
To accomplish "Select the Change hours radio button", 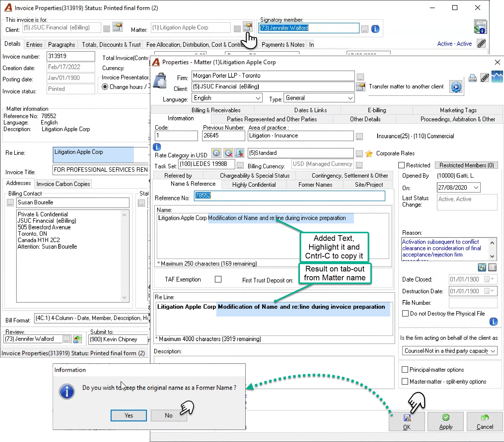I will coord(105,87).
